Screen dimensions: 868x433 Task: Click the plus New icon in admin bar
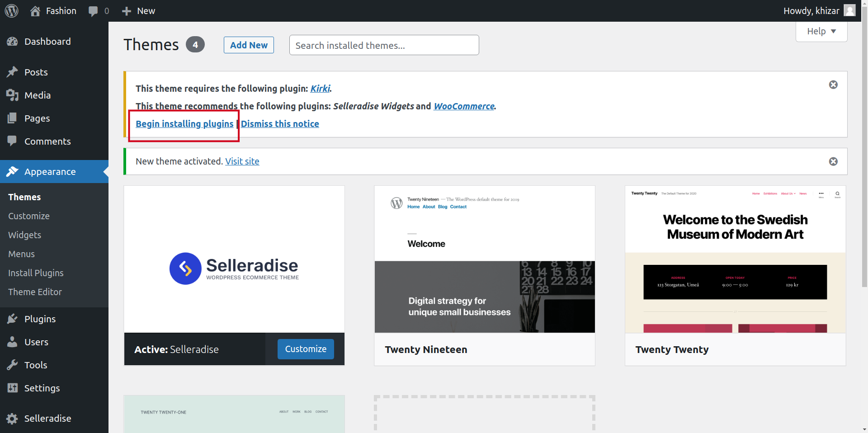click(x=127, y=11)
